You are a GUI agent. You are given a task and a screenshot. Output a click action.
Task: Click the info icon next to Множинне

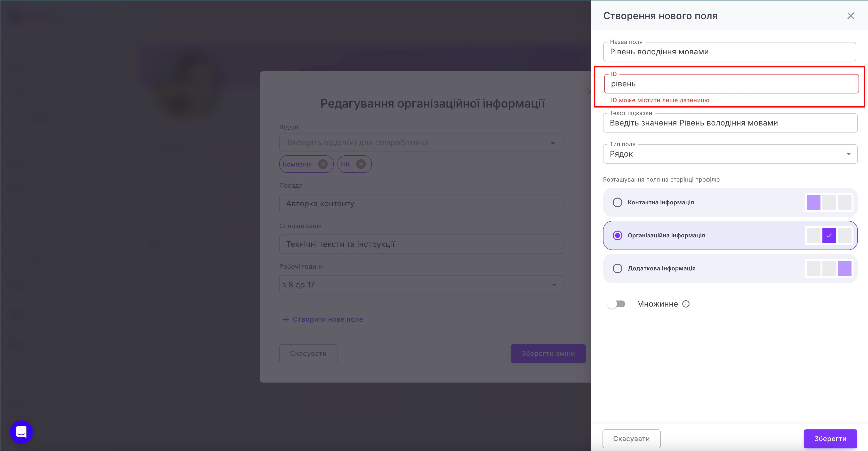pos(686,304)
